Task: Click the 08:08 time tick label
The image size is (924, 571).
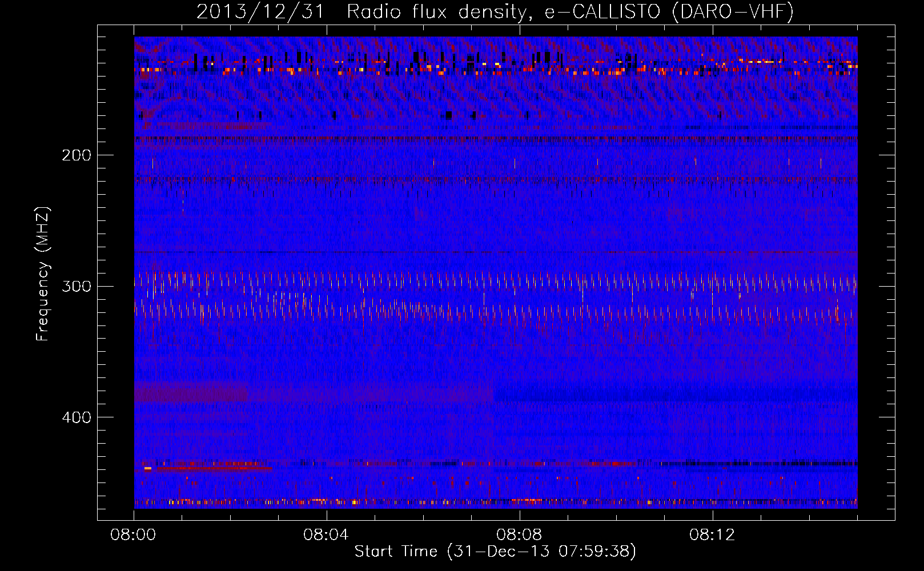Action: click(x=519, y=535)
